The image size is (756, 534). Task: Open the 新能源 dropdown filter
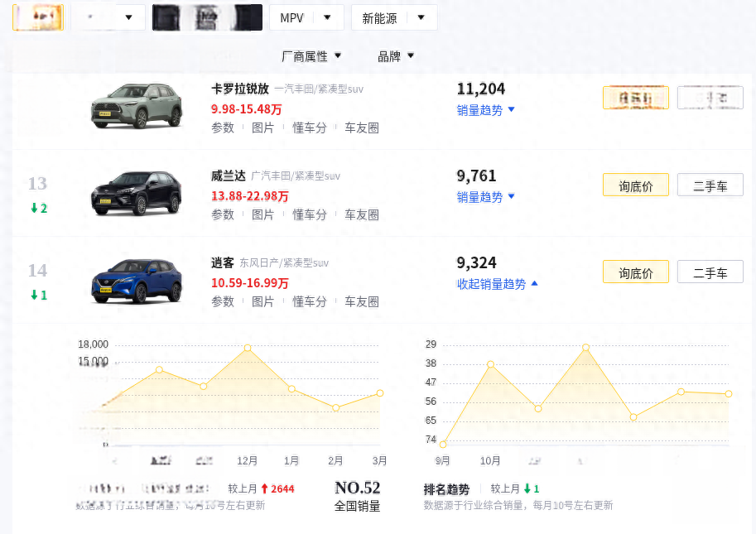click(x=394, y=18)
